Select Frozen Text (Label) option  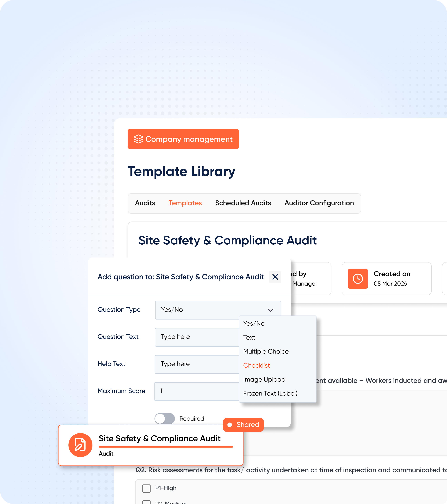click(270, 394)
